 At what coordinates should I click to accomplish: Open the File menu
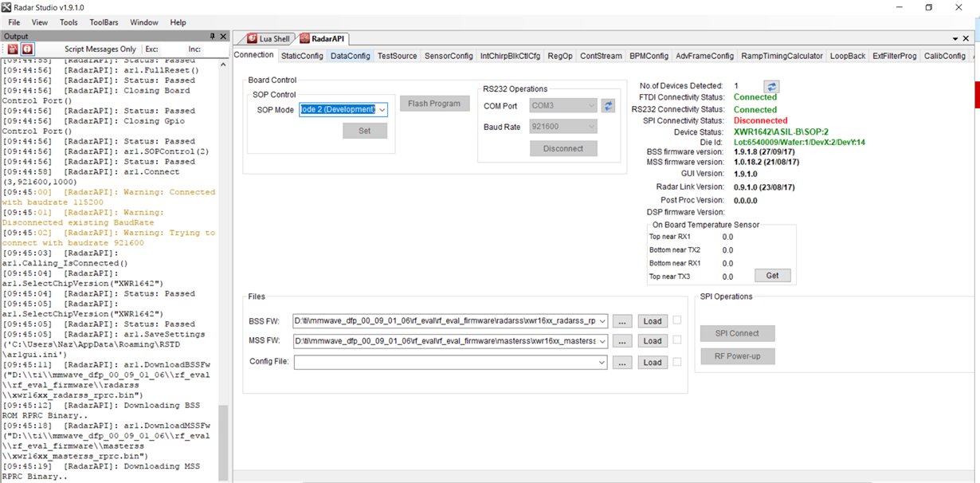14,22
